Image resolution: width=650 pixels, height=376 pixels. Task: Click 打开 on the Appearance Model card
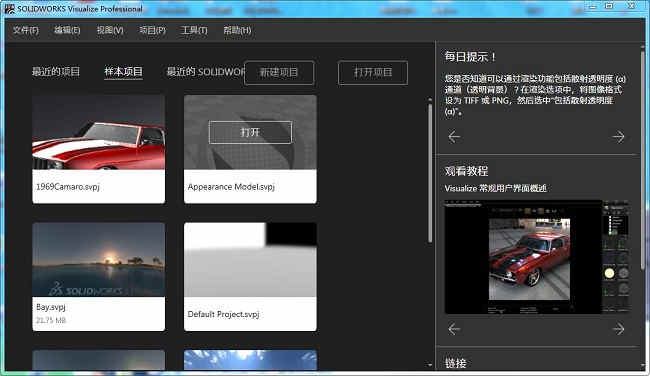[x=250, y=132]
